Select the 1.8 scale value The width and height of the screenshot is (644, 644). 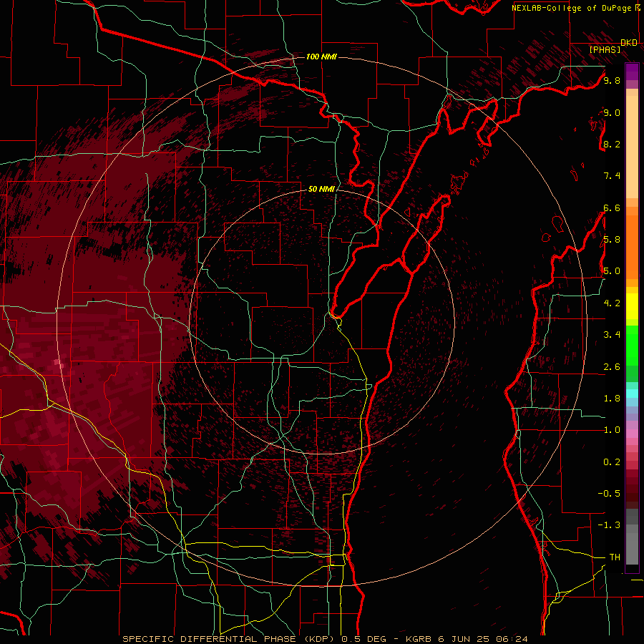click(x=612, y=399)
